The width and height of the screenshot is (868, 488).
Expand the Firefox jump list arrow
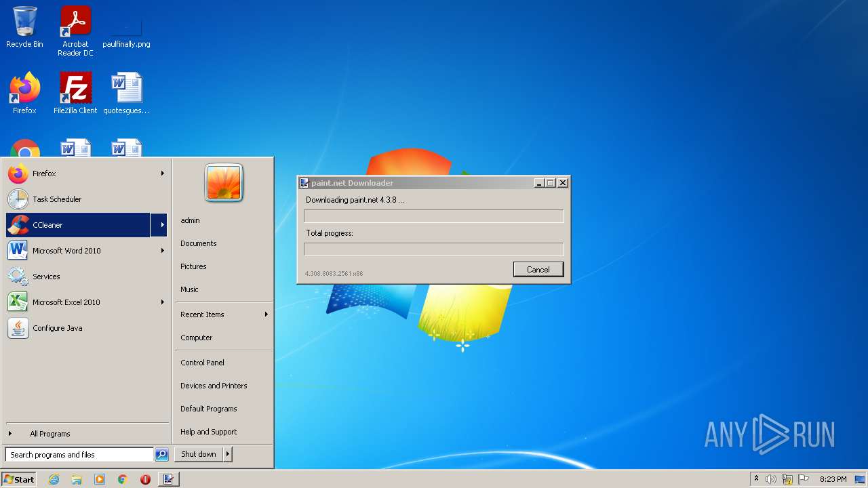pos(162,174)
